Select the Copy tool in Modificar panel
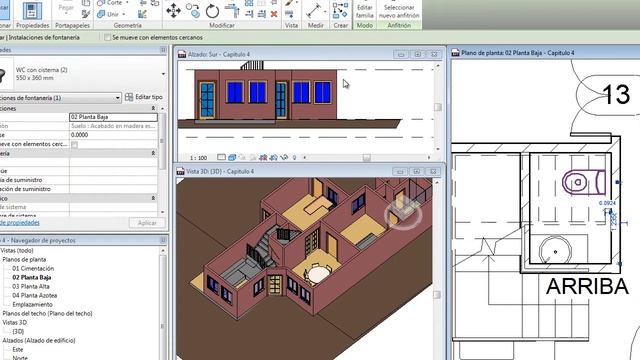The width and height of the screenshot is (640, 360). [193, 11]
